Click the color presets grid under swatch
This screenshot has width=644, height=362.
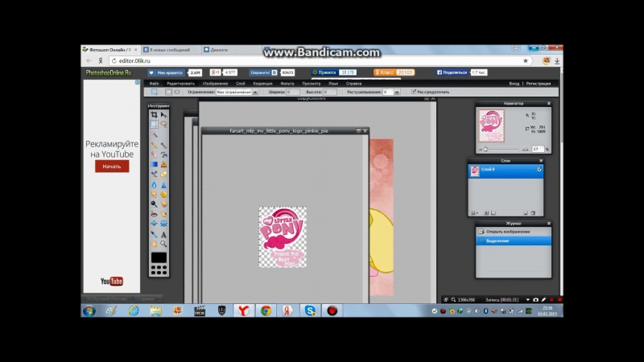(x=159, y=269)
